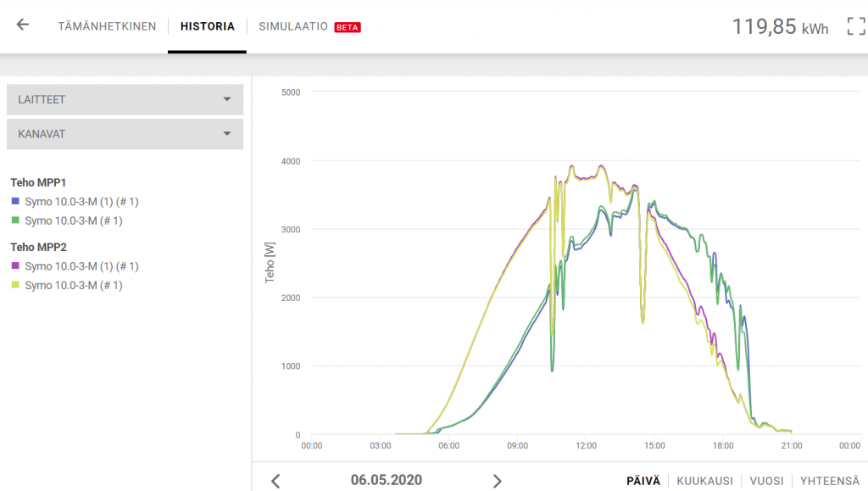Click the red BETA badge
868x491 pixels.
(348, 27)
